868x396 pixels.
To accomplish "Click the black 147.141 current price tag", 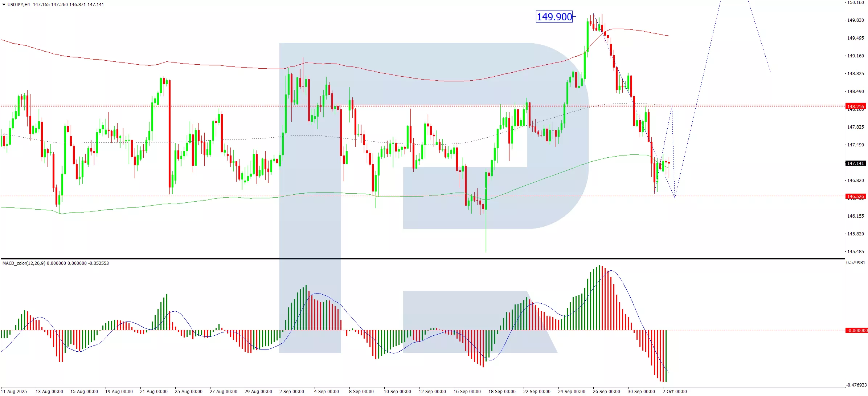I will click(x=856, y=163).
